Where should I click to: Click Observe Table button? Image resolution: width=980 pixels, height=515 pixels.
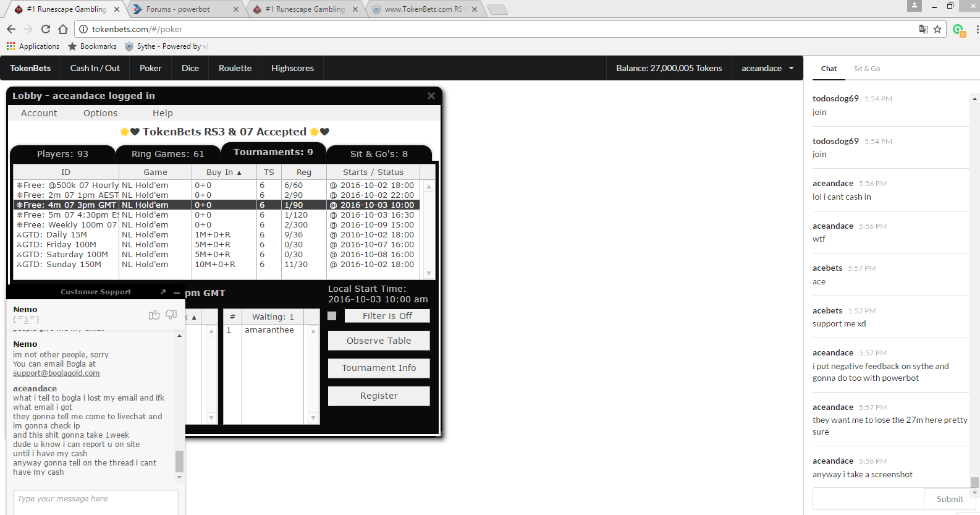tap(379, 341)
